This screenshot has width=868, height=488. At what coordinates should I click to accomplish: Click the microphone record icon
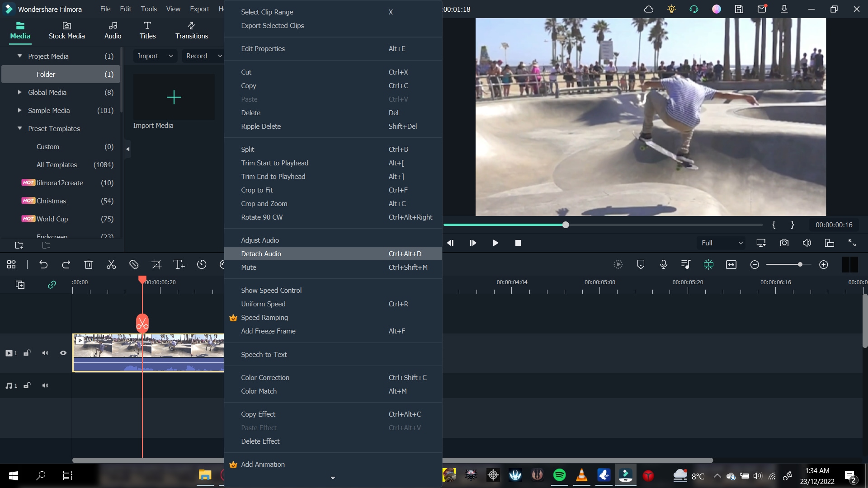pos(664,264)
